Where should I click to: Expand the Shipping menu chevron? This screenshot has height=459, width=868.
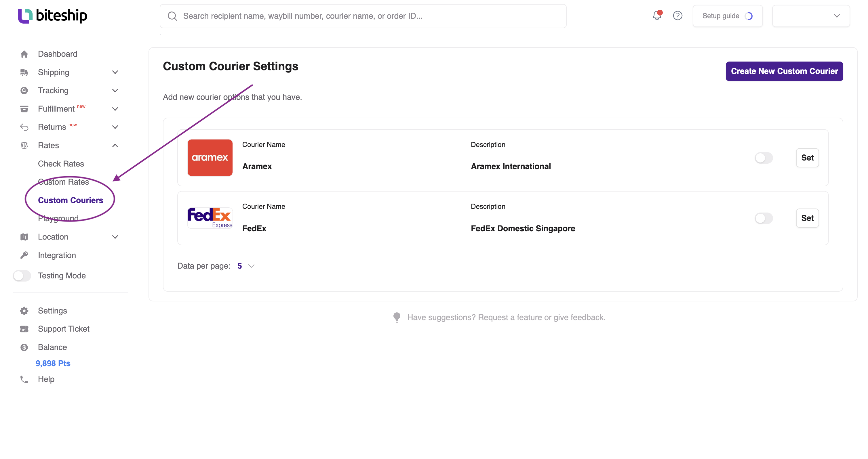[x=115, y=72]
